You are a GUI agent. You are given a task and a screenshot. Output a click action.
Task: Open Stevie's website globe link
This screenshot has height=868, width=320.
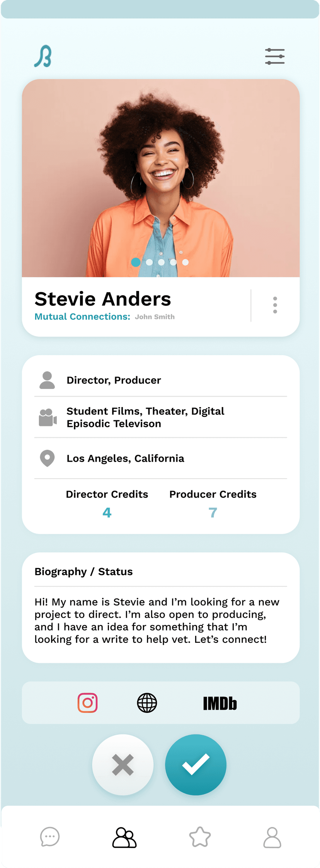point(147,703)
